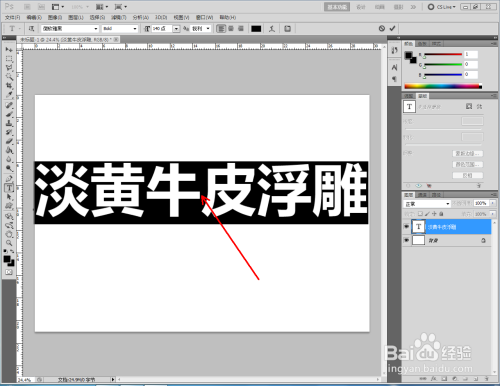Viewport: 500px width, 386px height.
Task: Select the Crop tool
Action: tap(9, 86)
